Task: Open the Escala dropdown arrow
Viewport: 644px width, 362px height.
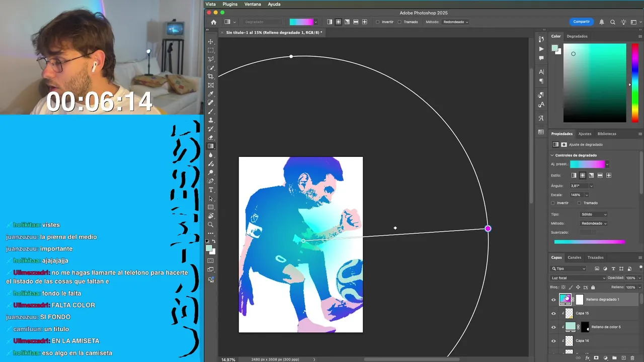Action: click(x=586, y=195)
